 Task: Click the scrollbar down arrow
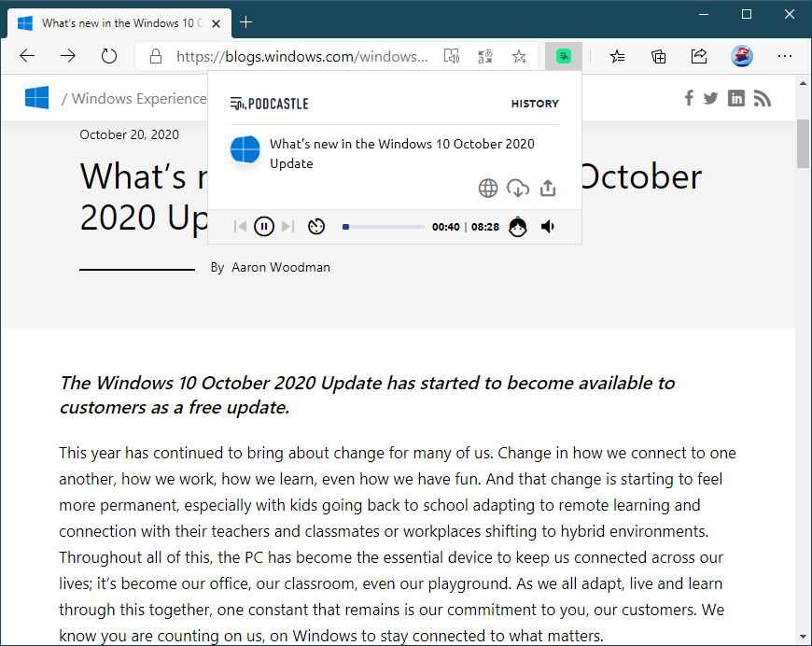pos(804,637)
